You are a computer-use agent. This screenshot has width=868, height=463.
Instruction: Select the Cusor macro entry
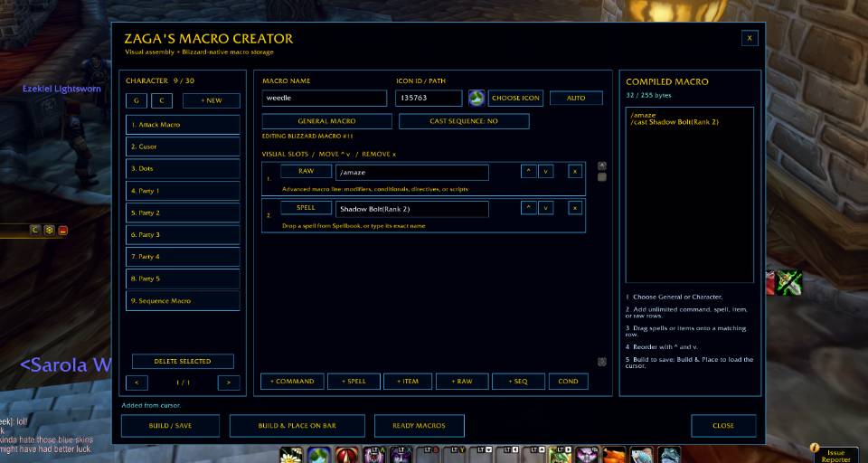(x=183, y=146)
